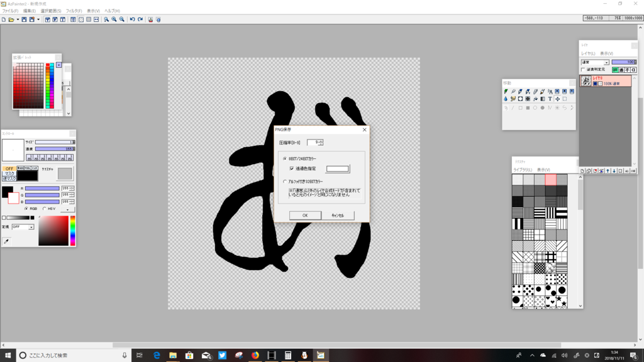
Task: Select 8BIT/24BIT color radio button
Action: (x=285, y=158)
